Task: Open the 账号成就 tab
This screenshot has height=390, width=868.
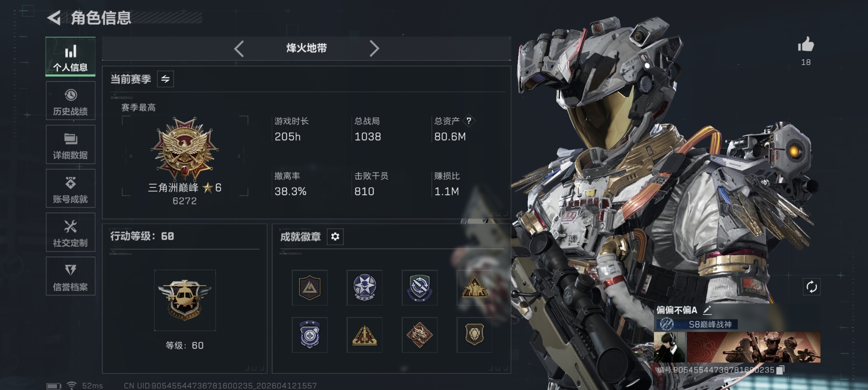Action: point(71,188)
